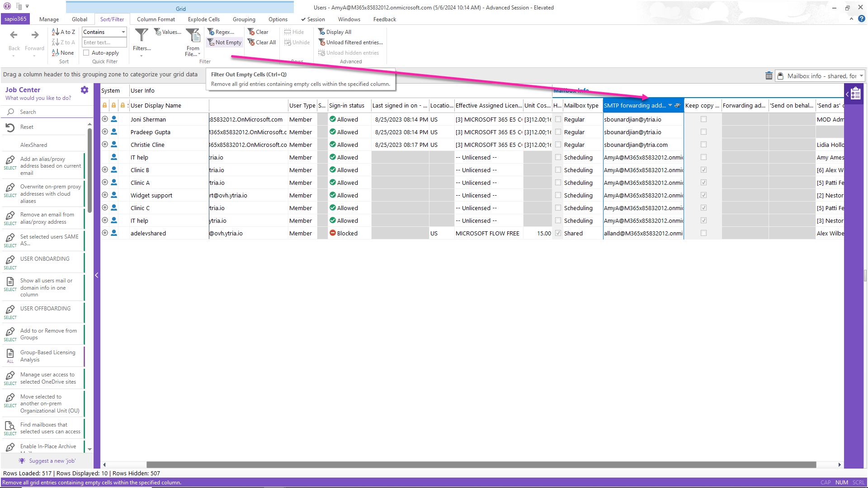Click the Job Center vertical scrollbar
This screenshot has width=868, height=488.
90,170
